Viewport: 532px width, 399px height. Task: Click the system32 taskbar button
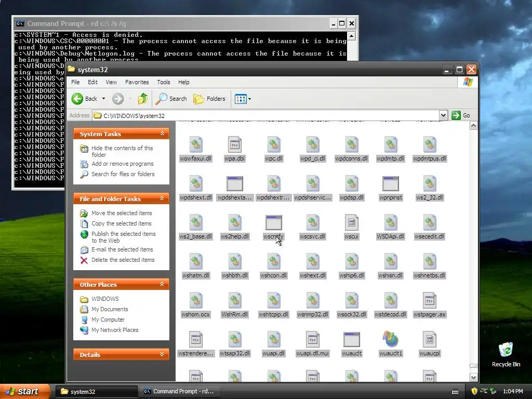[x=96, y=392]
